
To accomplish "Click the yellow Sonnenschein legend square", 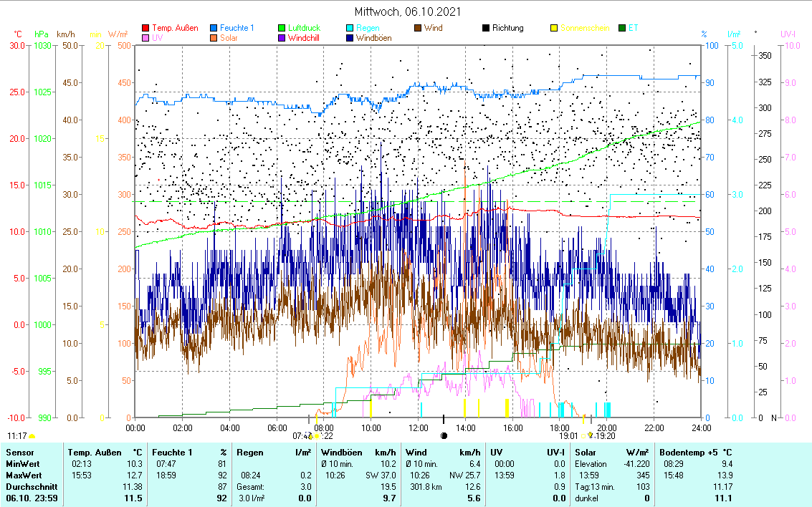I will click(x=554, y=29).
